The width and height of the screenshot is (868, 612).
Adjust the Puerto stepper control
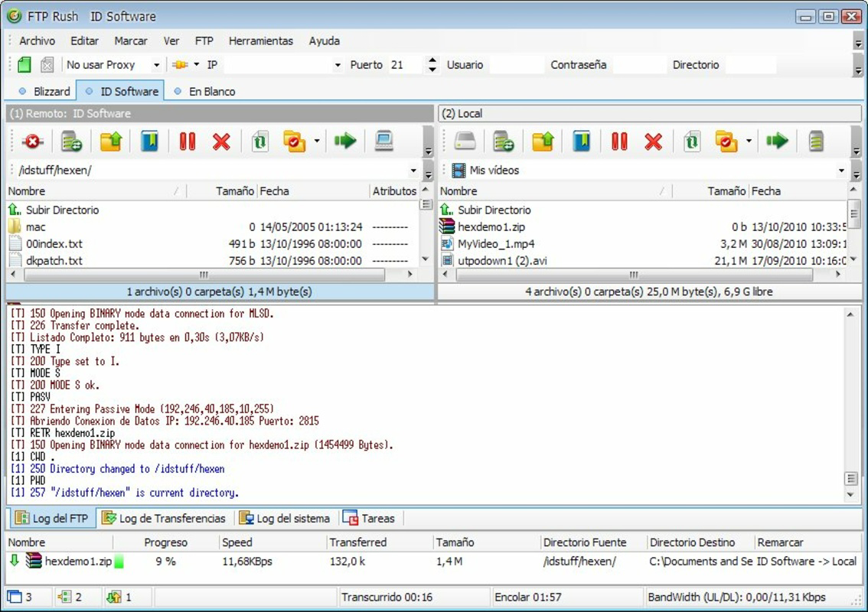(x=430, y=65)
